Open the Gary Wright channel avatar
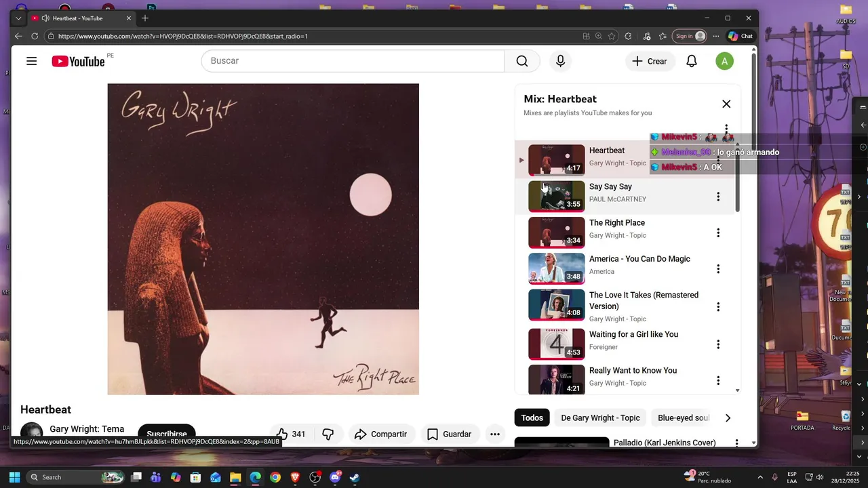This screenshot has width=868, height=488. 31,433
